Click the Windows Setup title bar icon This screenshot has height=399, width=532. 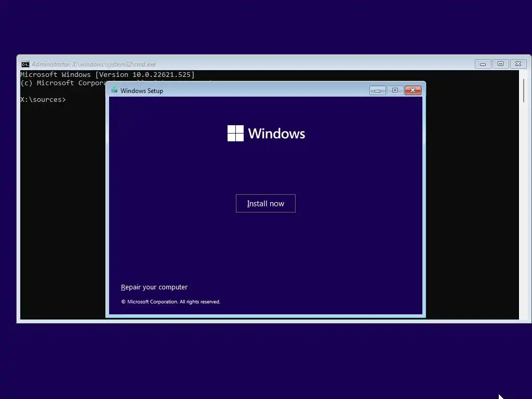coord(114,90)
